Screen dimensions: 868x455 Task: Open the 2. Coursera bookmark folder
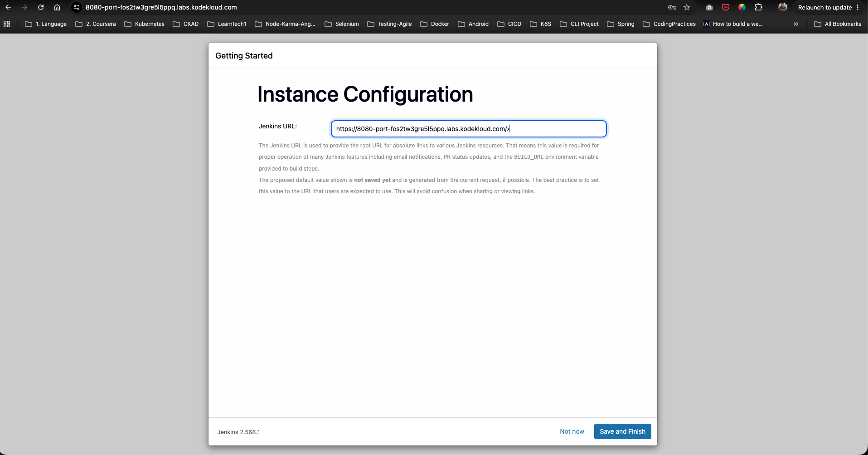point(96,24)
